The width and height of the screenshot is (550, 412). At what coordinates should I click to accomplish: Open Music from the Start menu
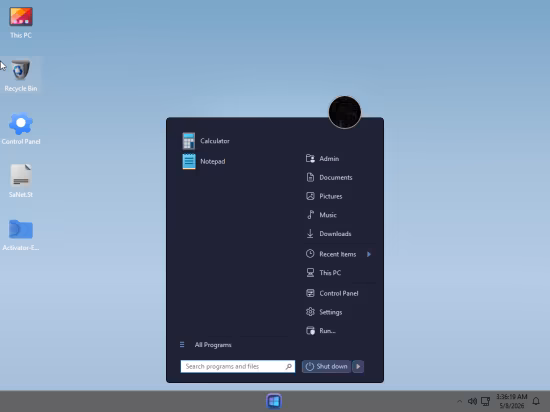tap(321, 215)
